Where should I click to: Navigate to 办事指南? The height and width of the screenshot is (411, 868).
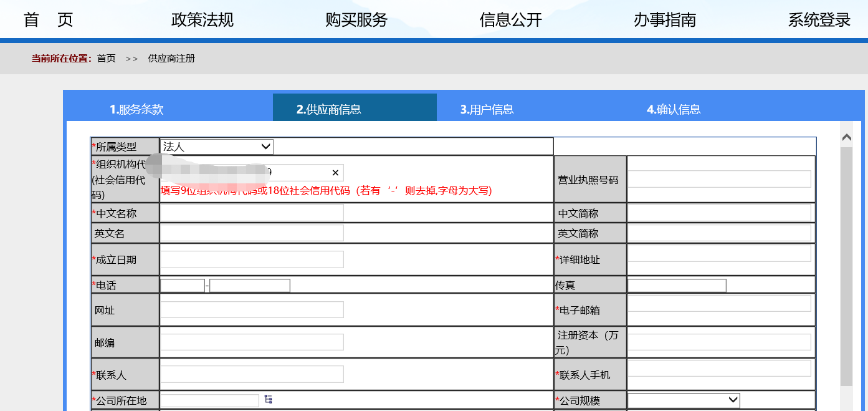[x=664, y=19]
